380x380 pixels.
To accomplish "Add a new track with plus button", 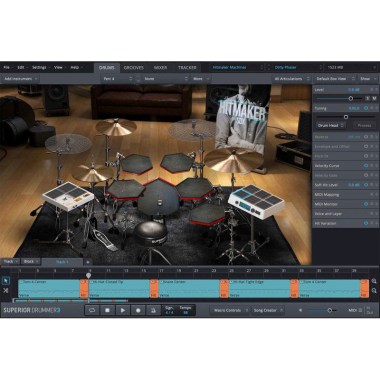I will click(x=88, y=262).
